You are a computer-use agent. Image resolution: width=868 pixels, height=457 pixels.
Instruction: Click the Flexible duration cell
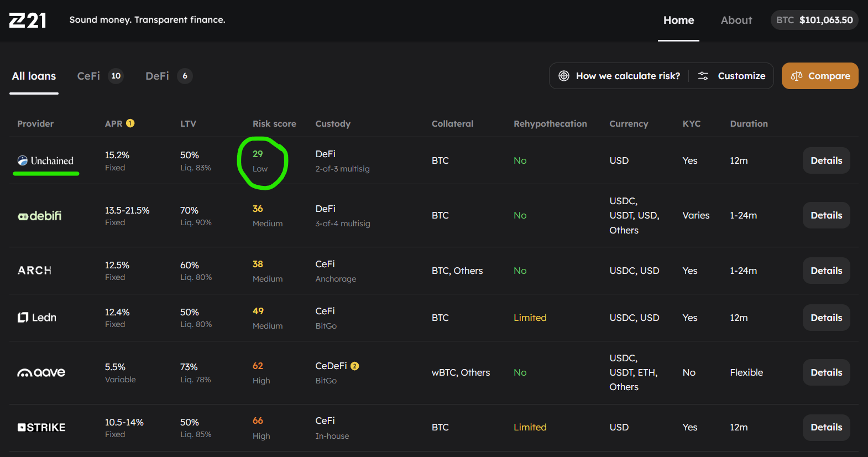click(x=746, y=372)
